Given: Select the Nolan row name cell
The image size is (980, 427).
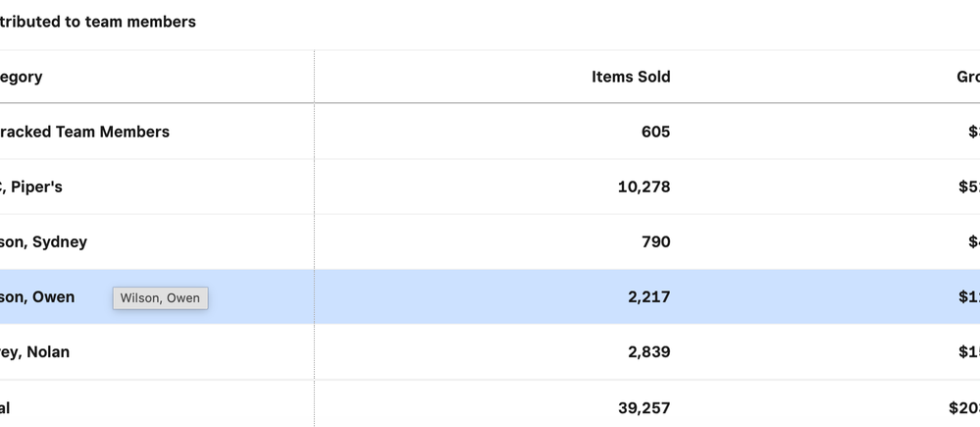Looking at the screenshot, I should tap(35, 351).
